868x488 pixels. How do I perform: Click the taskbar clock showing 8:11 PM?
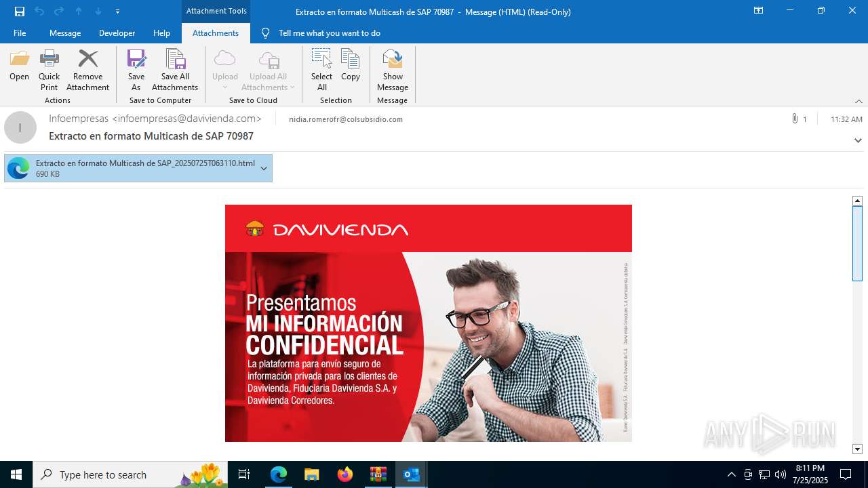pos(810,474)
